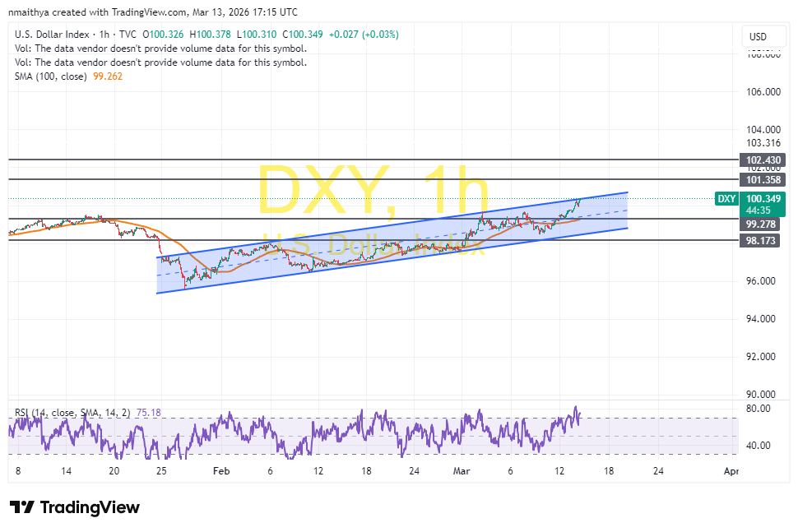This screenshot has width=798, height=532.
Task: Click the RSI (14, close, SMA, 14, 2) legend
Action: [x=72, y=413]
